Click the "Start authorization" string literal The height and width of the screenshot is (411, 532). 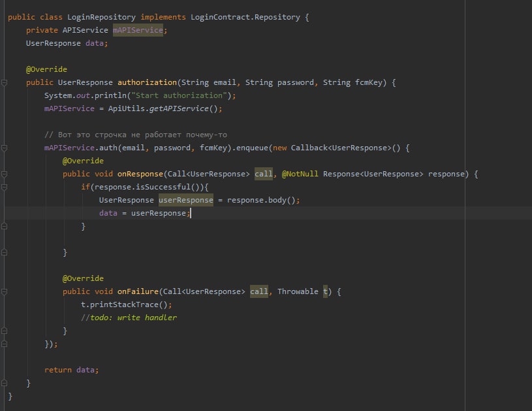[179, 95]
